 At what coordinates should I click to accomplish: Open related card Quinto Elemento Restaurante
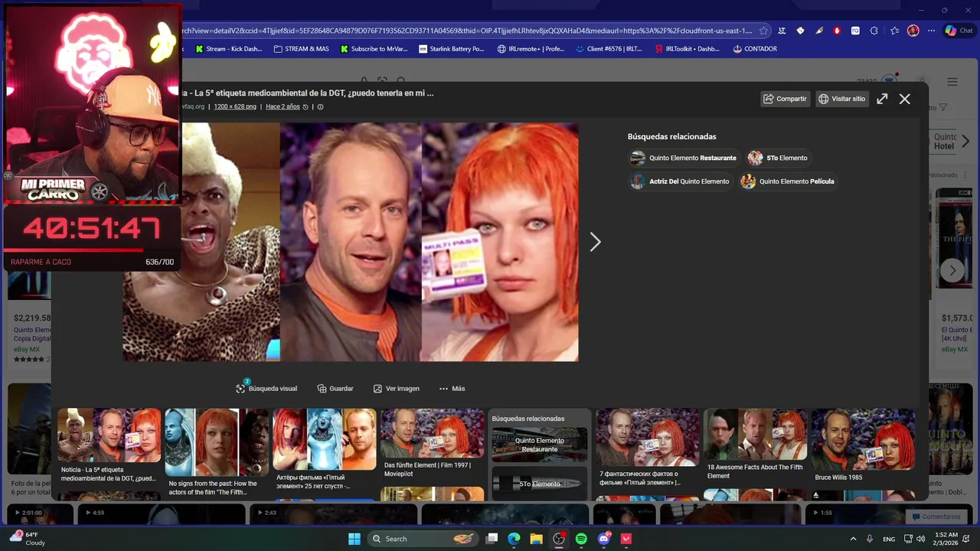tap(540, 445)
